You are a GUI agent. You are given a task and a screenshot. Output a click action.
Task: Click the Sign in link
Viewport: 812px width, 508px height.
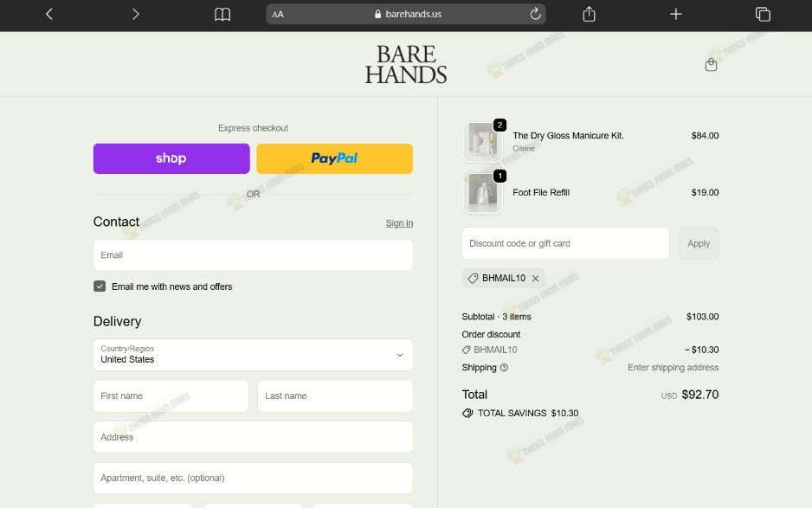click(399, 223)
